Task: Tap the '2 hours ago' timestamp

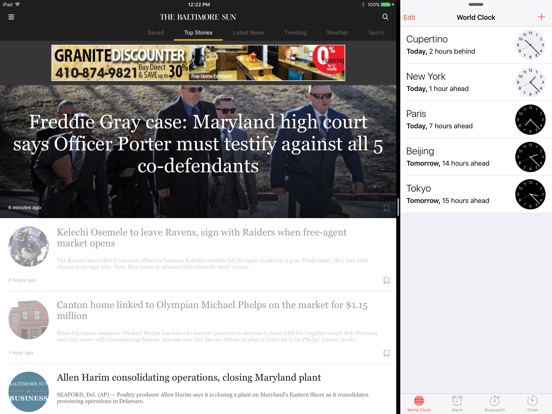Action: (22, 280)
